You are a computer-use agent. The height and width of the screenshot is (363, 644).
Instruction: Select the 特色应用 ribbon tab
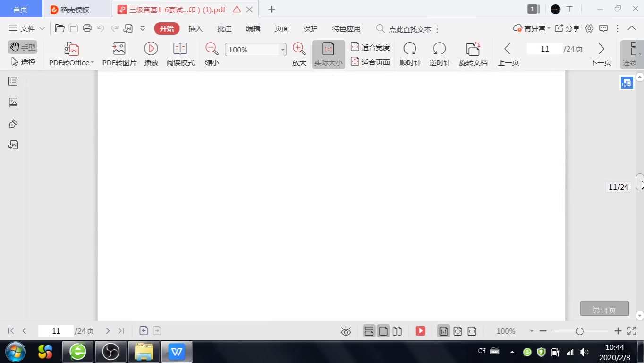click(347, 28)
